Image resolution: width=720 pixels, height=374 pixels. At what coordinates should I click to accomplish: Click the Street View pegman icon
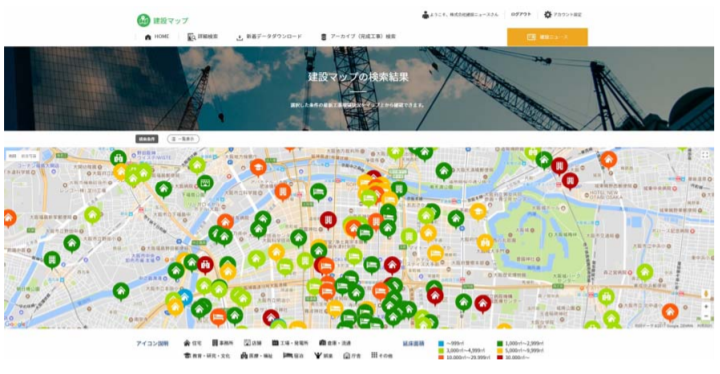coord(706,294)
